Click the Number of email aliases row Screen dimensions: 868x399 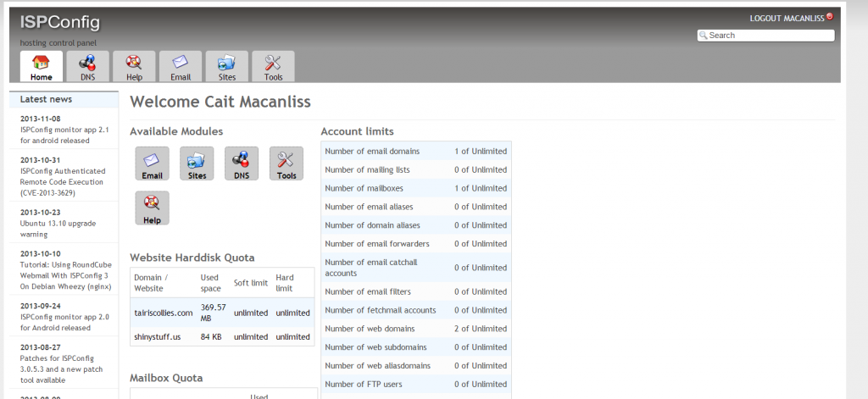click(x=415, y=207)
